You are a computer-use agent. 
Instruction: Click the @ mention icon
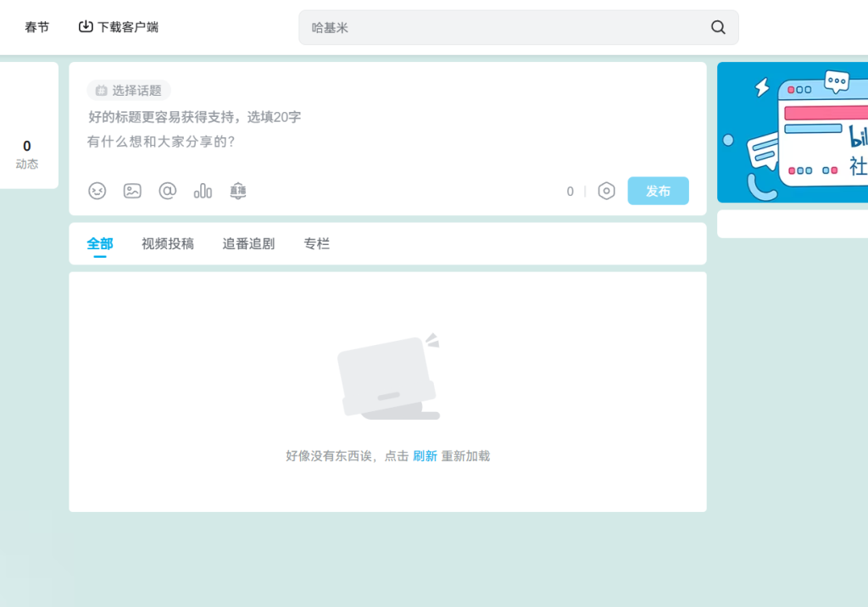coord(168,191)
